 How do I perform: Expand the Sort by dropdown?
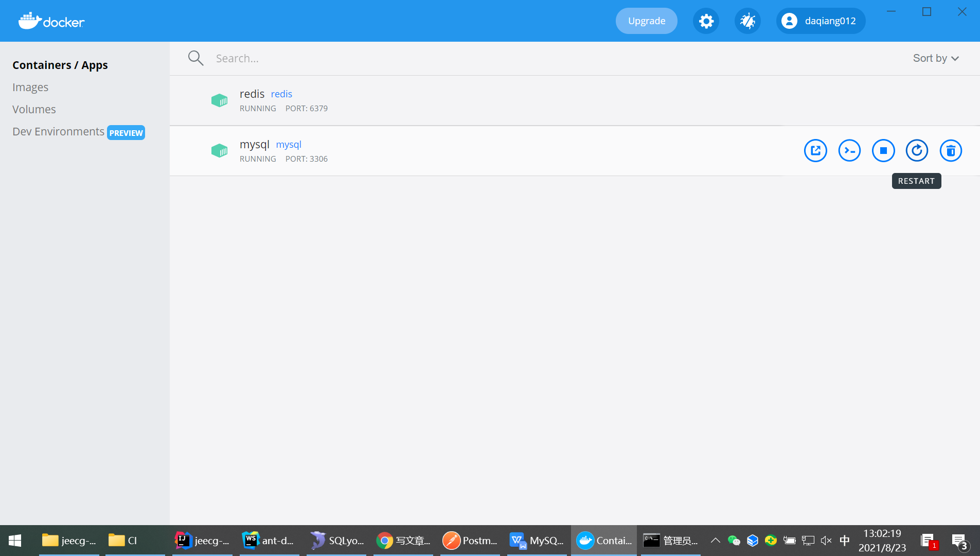pyautogui.click(x=936, y=58)
